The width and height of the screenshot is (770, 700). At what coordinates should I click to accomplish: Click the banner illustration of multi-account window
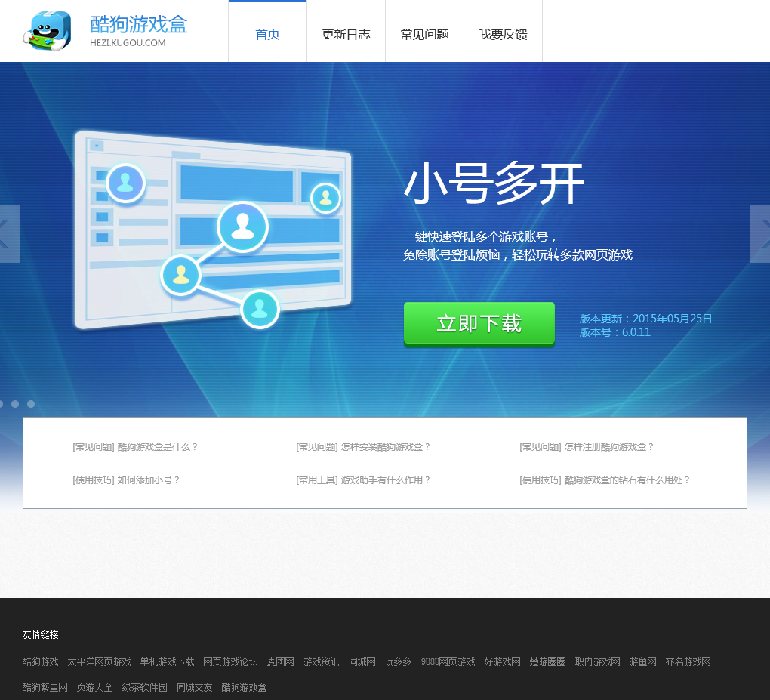212,230
